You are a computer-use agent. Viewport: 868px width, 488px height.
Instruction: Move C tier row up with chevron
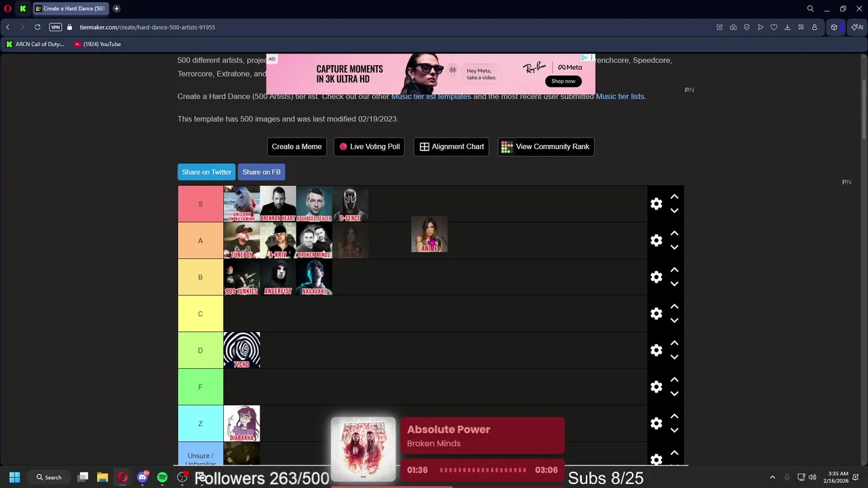tap(674, 306)
